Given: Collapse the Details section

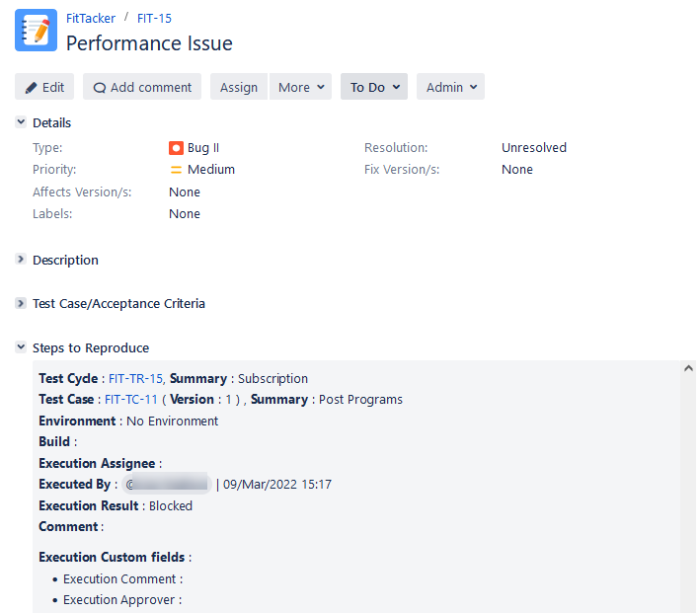Looking at the screenshot, I should point(21,121).
